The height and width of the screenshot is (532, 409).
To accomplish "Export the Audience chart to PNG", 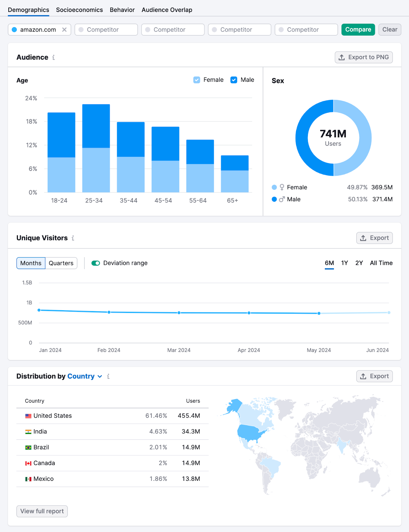I will pyautogui.click(x=364, y=57).
